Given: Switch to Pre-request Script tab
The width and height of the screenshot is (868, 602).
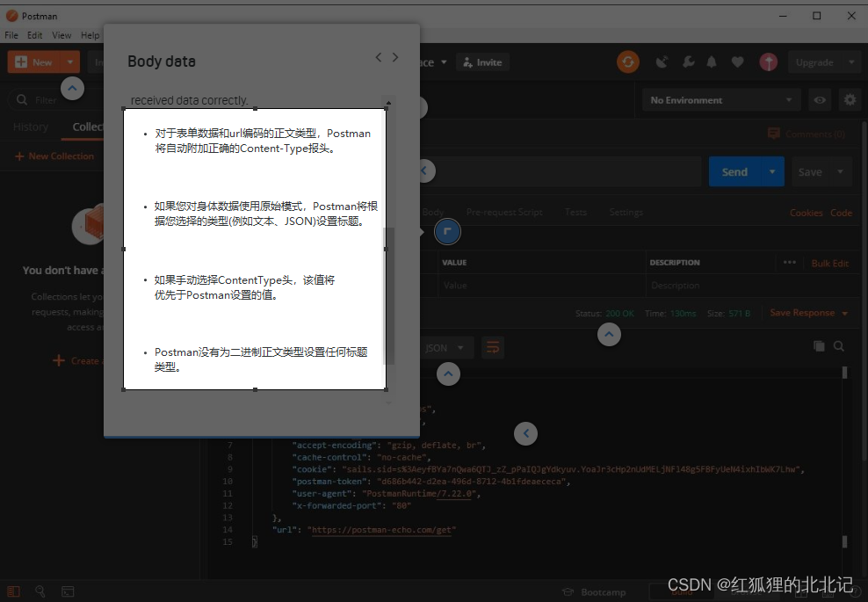Looking at the screenshot, I should pyautogui.click(x=504, y=212).
